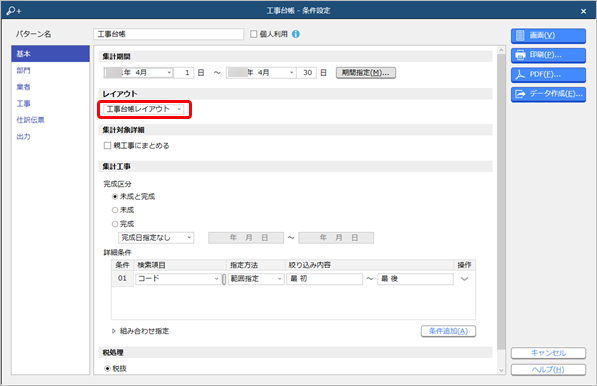Click the search-plus icon in title bar
Screen dimensions: 597x386
tap(14, 11)
